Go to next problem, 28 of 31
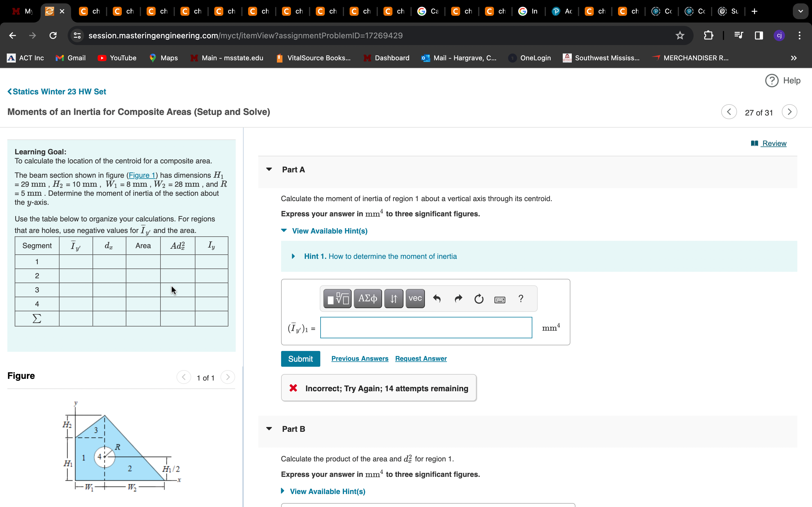The height and width of the screenshot is (507, 812). [x=789, y=112]
